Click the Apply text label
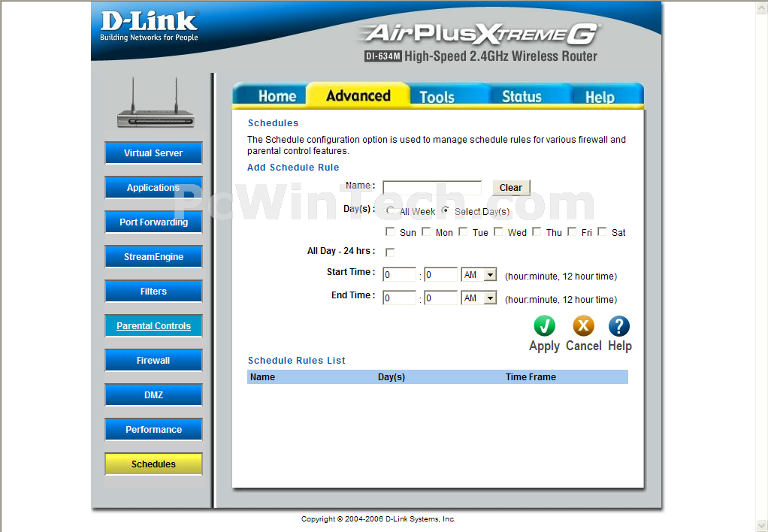Viewport: 768px width, 532px height. coord(544,346)
